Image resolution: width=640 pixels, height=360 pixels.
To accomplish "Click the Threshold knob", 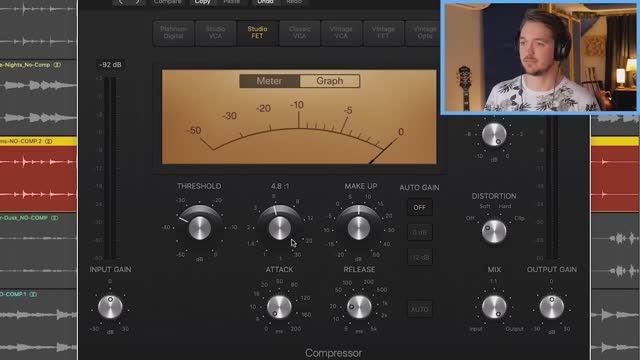I will coord(200,228).
